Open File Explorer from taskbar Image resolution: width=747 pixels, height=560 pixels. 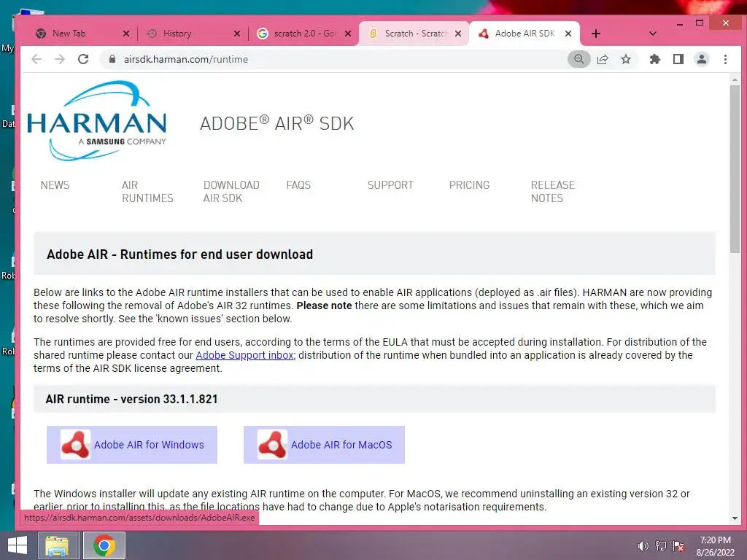pyautogui.click(x=57, y=545)
